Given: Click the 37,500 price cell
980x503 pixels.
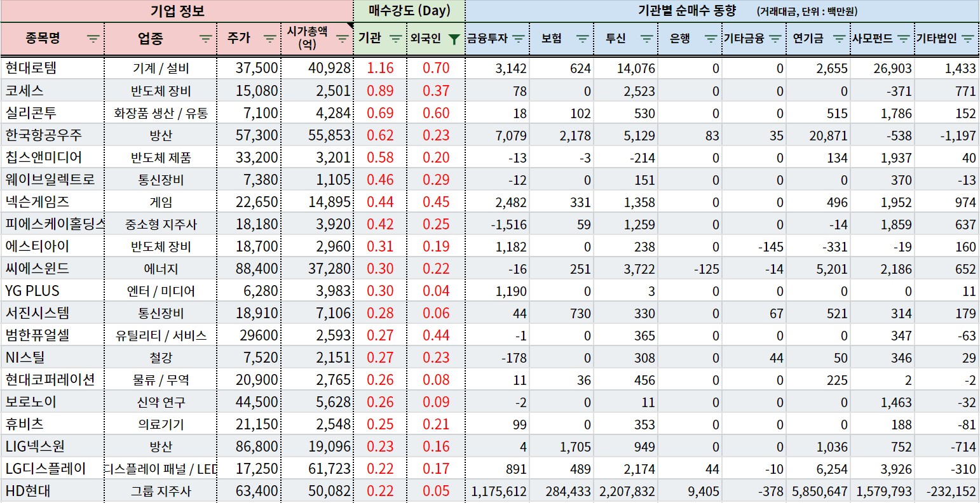Looking at the screenshot, I should click(x=249, y=68).
